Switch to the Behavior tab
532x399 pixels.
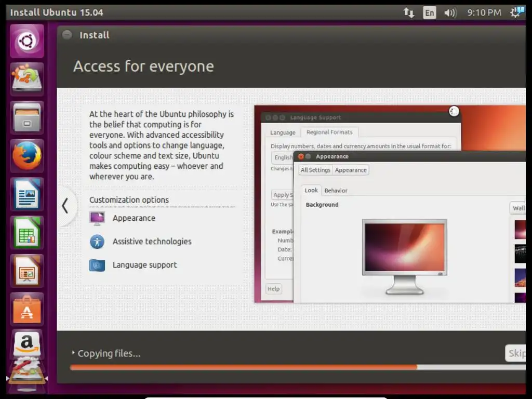(x=336, y=191)
